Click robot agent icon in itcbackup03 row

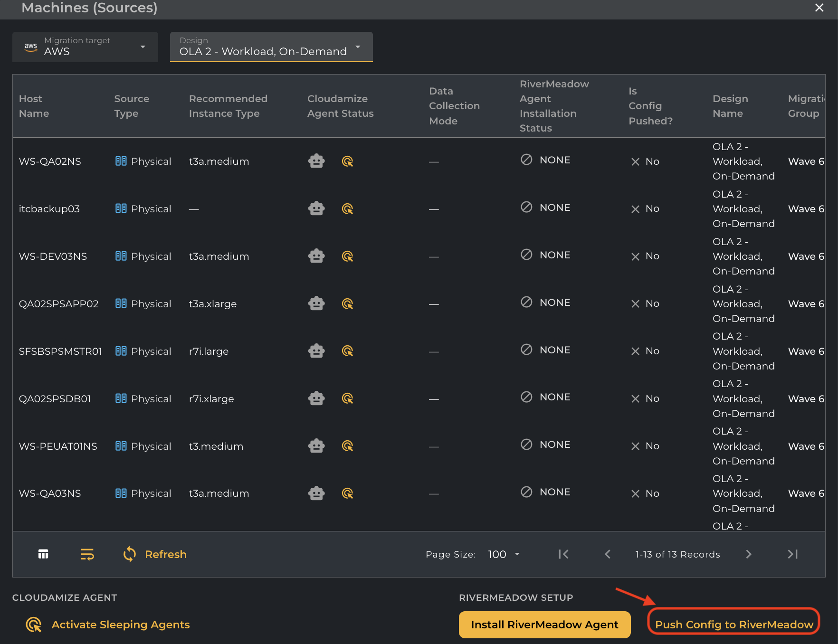(x=316, y=208)
